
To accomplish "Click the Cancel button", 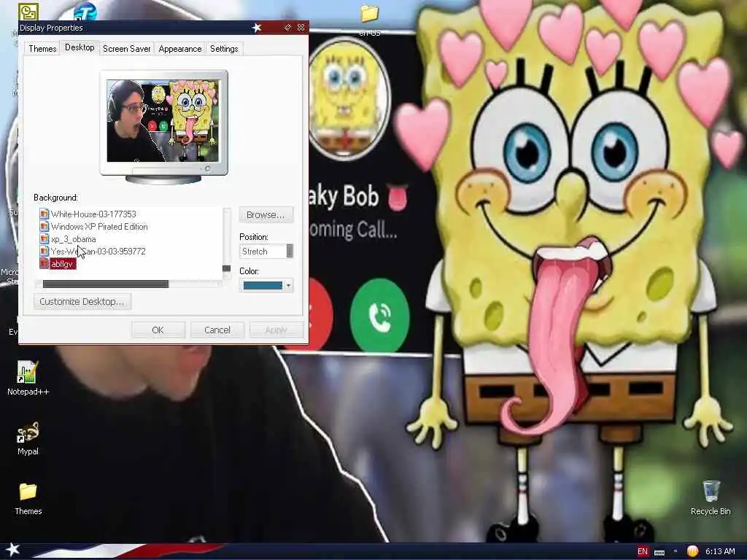I will coord(217,330).
